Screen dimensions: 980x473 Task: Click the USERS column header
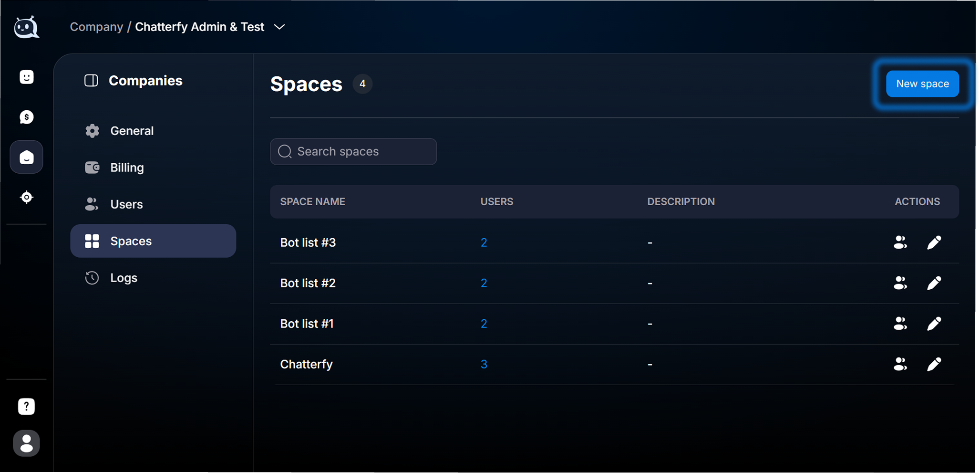pos(497,201)
